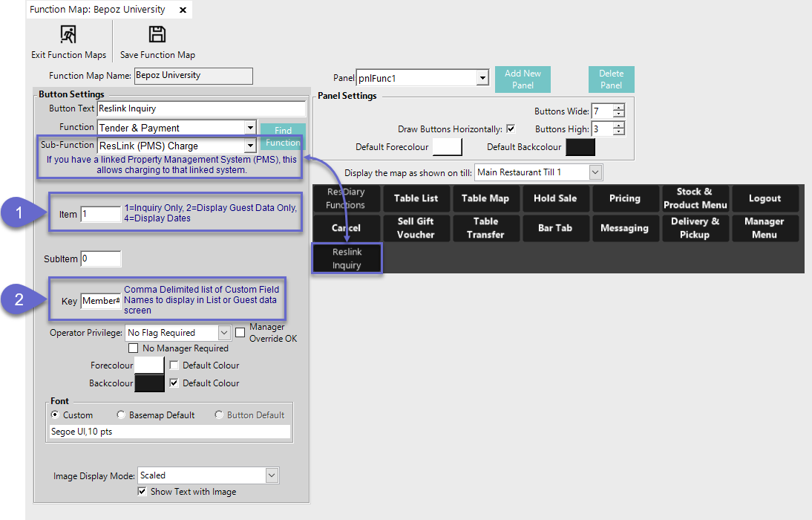812x520 pixels.
Task: Select the Hold Sale map button
Action: tap(555, 198)
